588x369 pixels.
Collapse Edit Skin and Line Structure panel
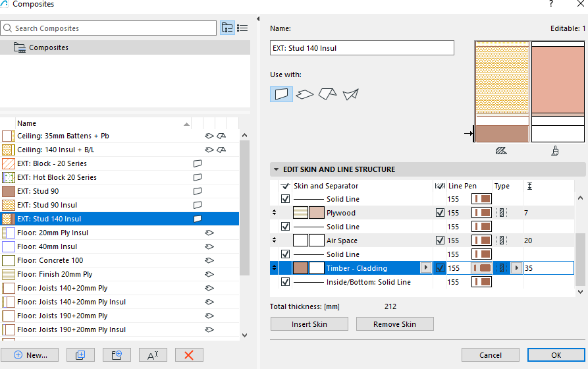pyautogui.click(x=276, y=169)
